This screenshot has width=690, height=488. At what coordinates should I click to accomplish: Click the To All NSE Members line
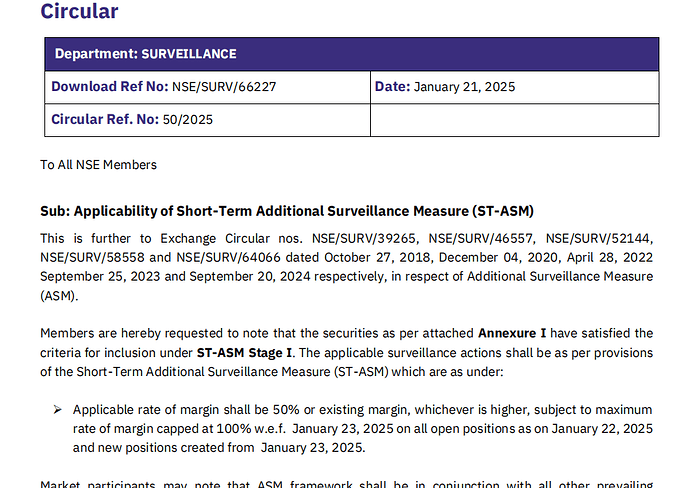(x=99, y=165)
